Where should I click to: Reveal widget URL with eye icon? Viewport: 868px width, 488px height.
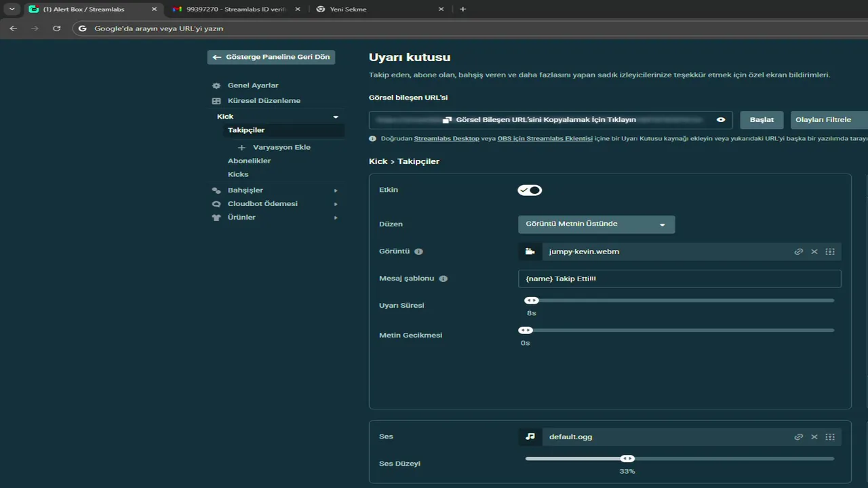(721, 120)
